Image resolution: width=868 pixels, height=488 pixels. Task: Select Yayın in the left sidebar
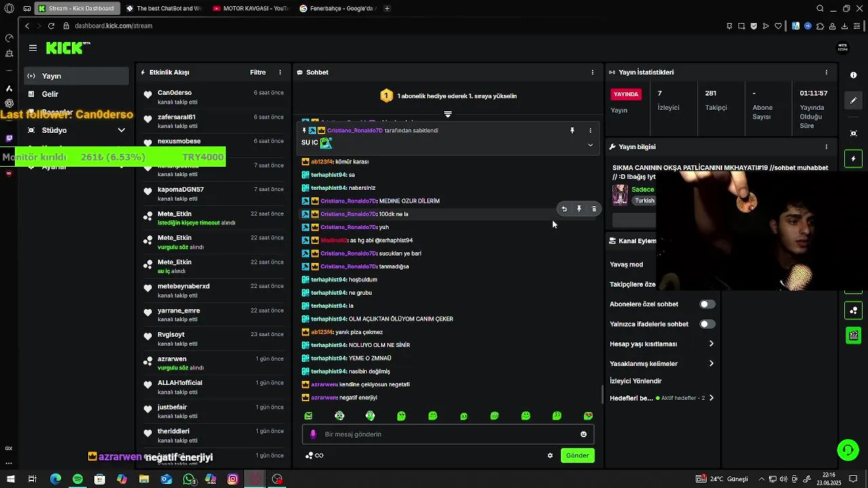click(76, 76)
